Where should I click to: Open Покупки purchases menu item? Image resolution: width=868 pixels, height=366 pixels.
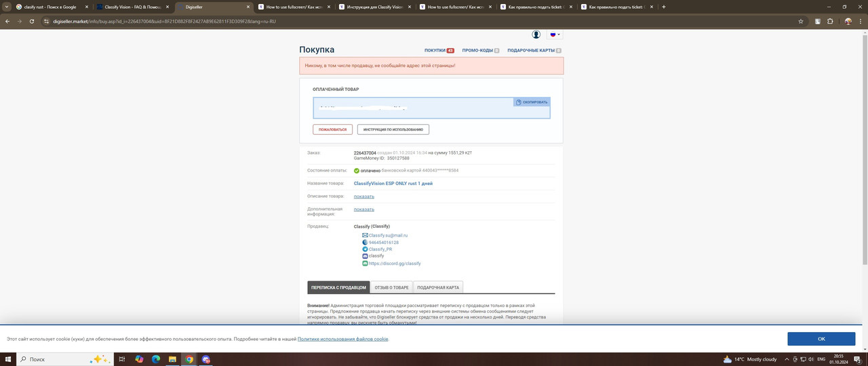click(438, 50)
